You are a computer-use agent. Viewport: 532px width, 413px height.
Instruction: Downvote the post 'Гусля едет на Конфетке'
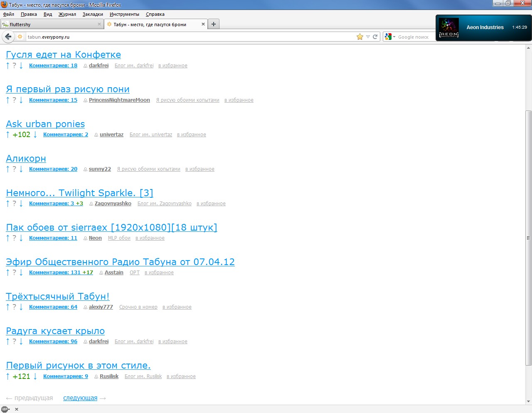click(21, 66)
